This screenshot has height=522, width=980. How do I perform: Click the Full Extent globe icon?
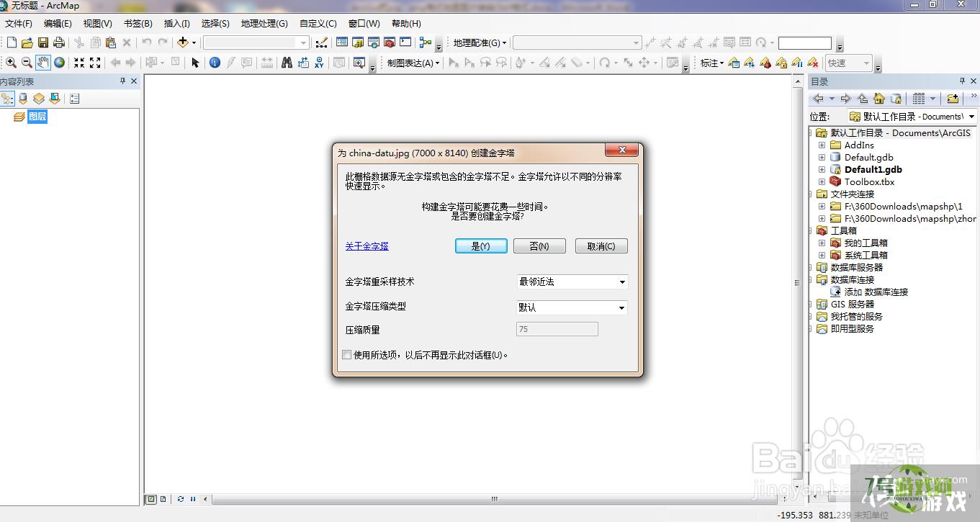[x=59, y=63]
